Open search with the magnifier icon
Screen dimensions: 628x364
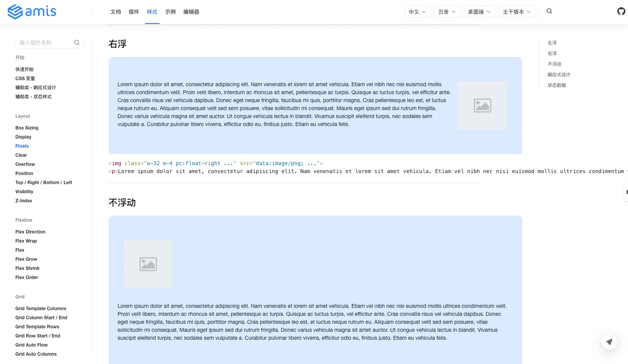click(x=549, y=11)
